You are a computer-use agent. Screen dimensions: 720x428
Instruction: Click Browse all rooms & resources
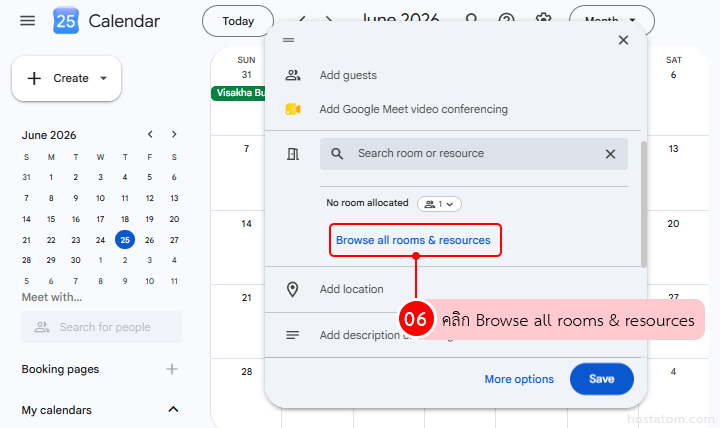coord(413,240)
